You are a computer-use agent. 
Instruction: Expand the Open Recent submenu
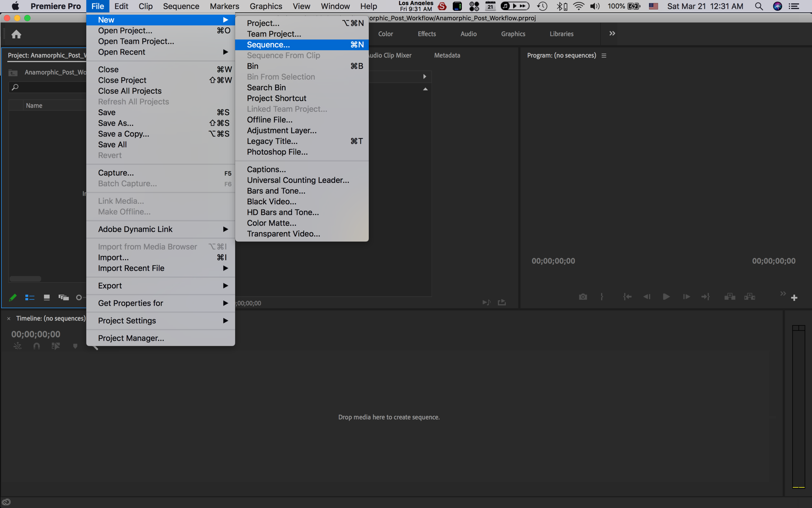160,52
